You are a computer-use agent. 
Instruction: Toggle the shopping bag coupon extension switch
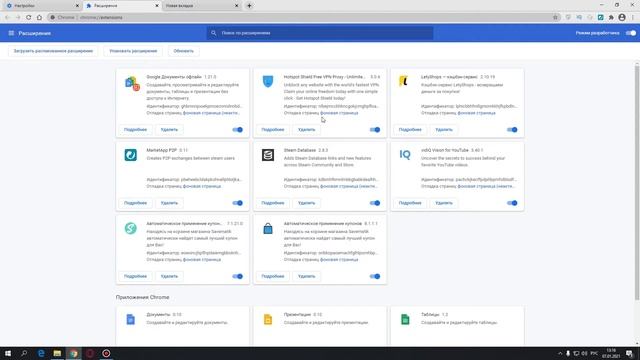pos(375,276)
